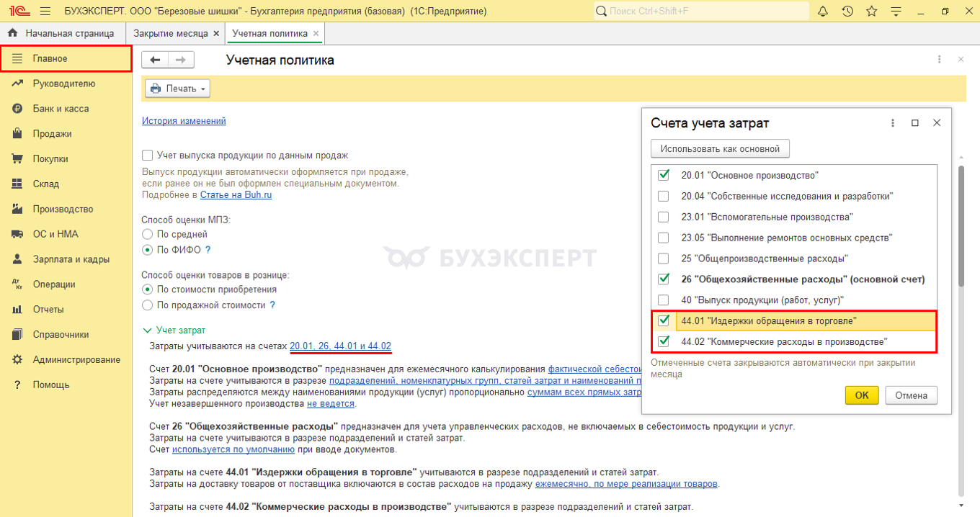Click the Производство factory icon
Viewport: 980px width, 517px height.
coord(17,209)
